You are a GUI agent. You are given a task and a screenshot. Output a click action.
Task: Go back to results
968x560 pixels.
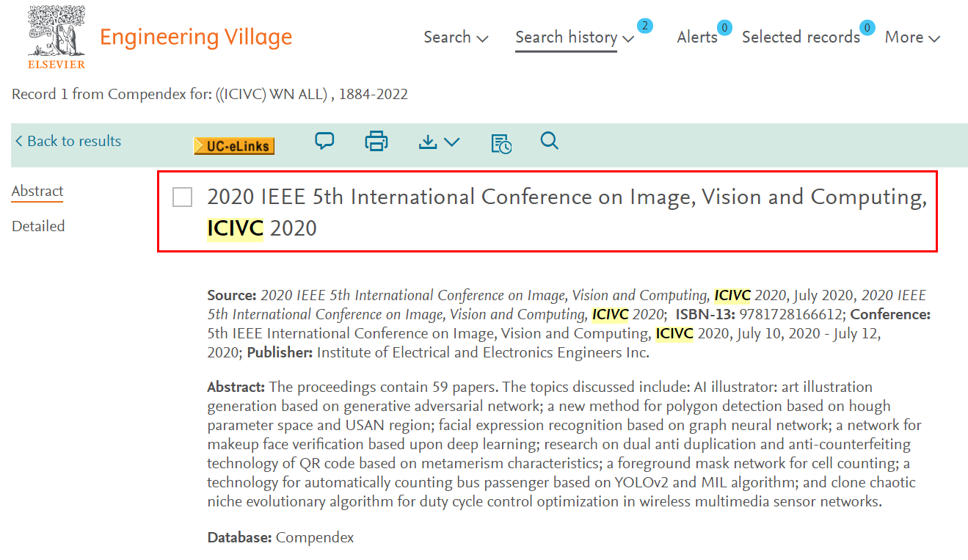(68, 141)
